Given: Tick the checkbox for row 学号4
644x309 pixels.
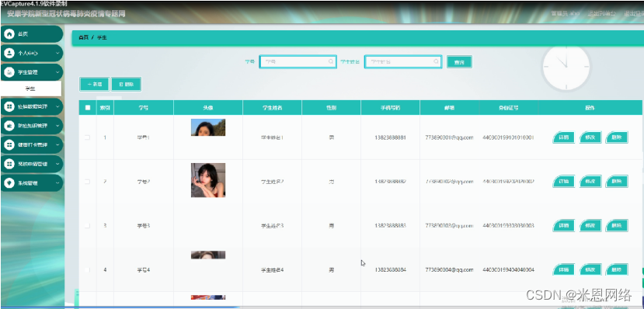Looking at the screenshot, I should point(88,269).
